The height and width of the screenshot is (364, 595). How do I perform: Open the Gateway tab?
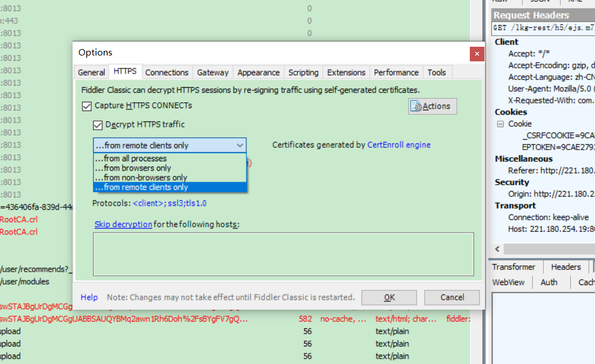coord(212,72)
